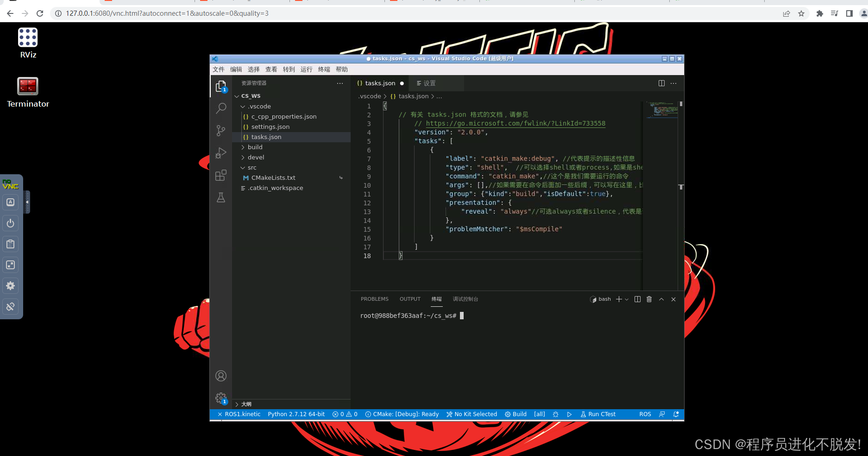The image size is (868, 456).
Task: Add a new terminal with plus icon
Action: (x=619, y=299)
